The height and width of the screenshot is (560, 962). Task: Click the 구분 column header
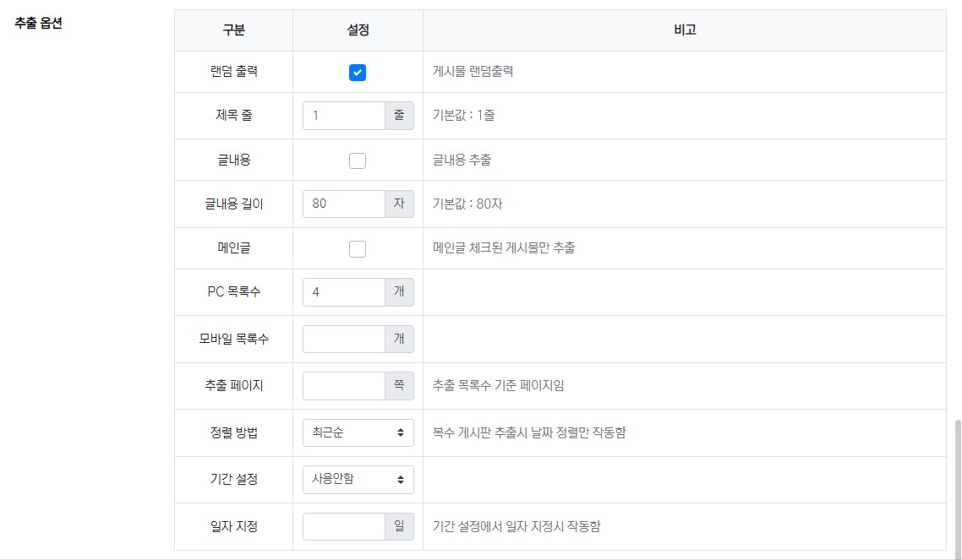(x=234, y=30)
